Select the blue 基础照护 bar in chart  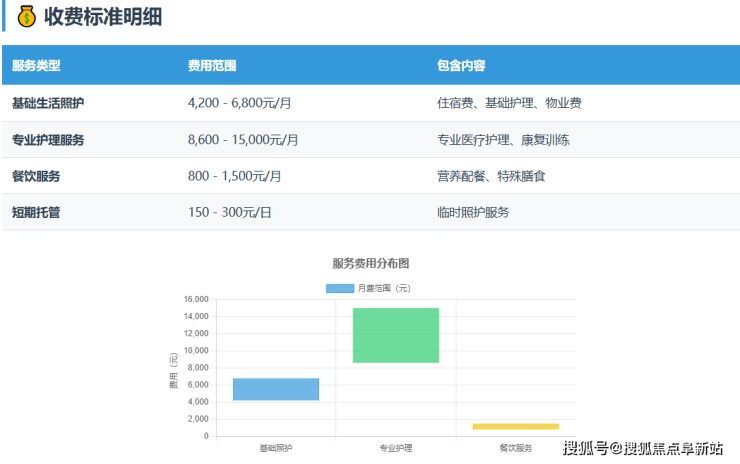(275, 389)
